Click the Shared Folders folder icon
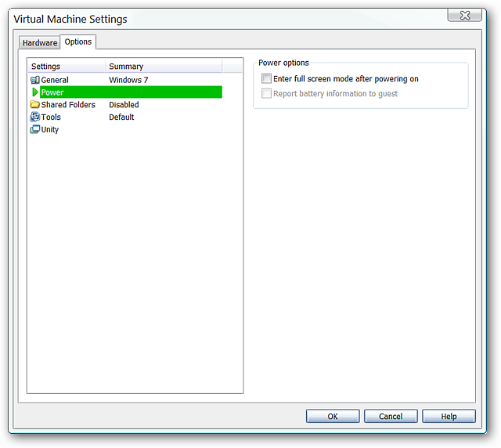This screenshot has width=501, height=448. (x=34, y=105)
